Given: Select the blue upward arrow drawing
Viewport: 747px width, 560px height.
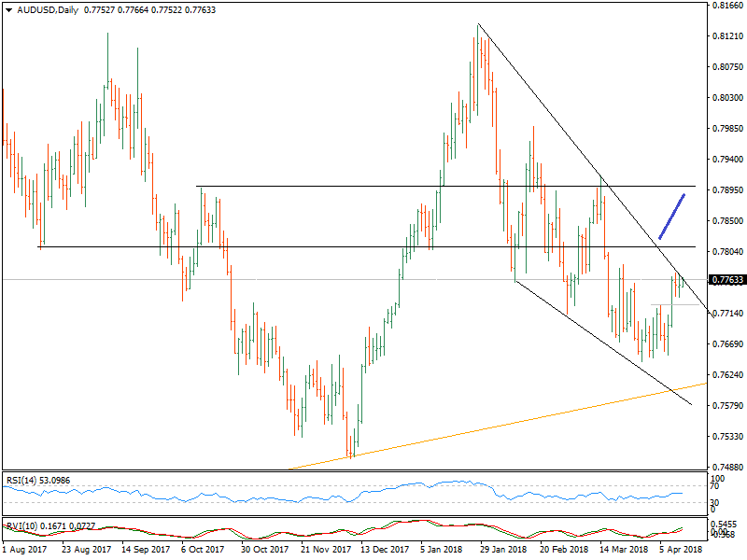Looking at the screenshot, I should (x=672, y=216).
